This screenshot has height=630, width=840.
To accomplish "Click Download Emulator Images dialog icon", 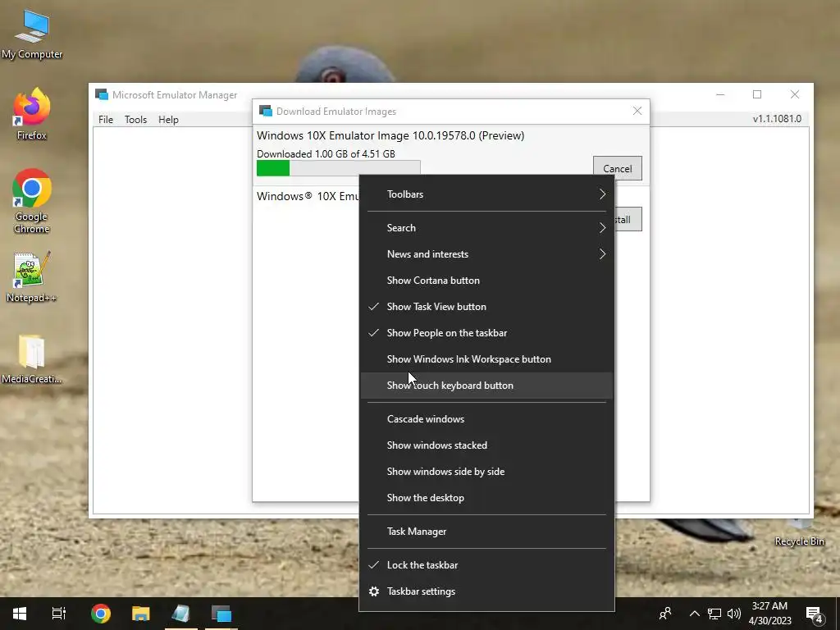I will click(x=265, y=111).
